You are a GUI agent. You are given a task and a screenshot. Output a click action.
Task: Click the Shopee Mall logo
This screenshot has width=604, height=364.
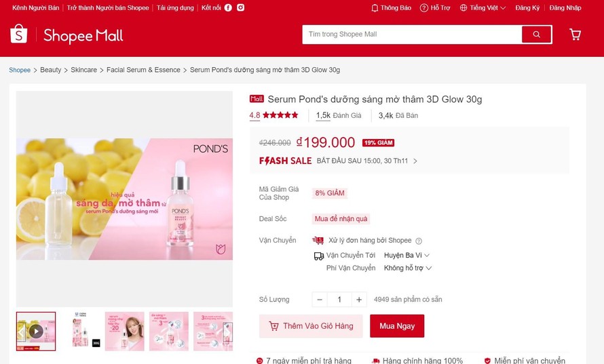click(x=67, y=35)
